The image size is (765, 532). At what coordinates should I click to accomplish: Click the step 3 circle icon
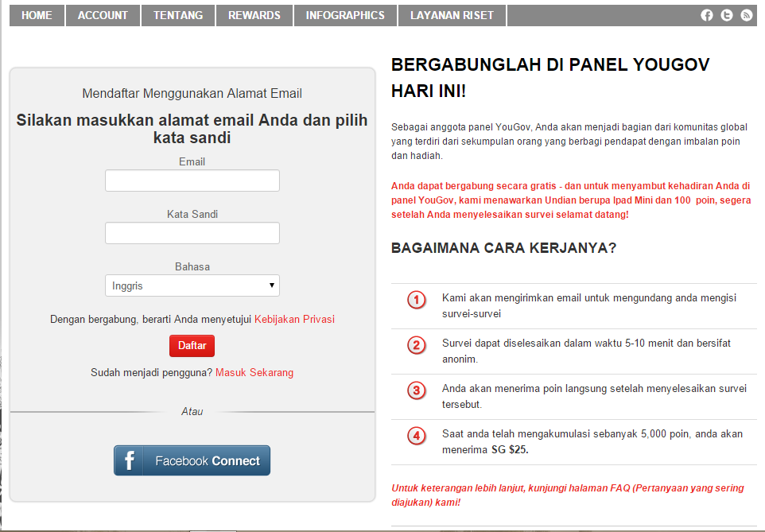(416, 390)
